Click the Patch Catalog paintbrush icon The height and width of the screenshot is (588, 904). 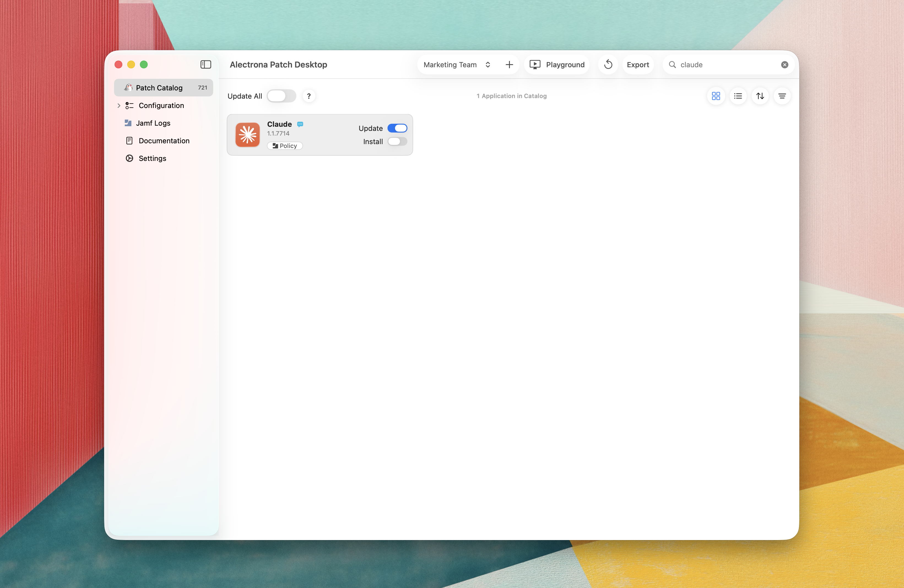(x=129, y=87)
